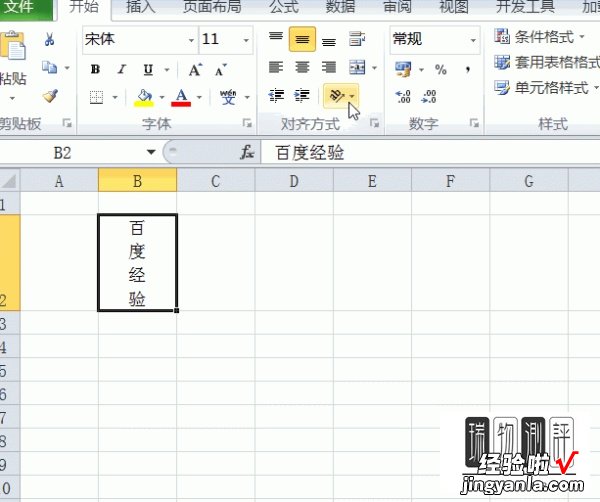The width and height of the screenshot is (600, 502).
Task: Click the text Orientation icon
Action: point(337,95)
